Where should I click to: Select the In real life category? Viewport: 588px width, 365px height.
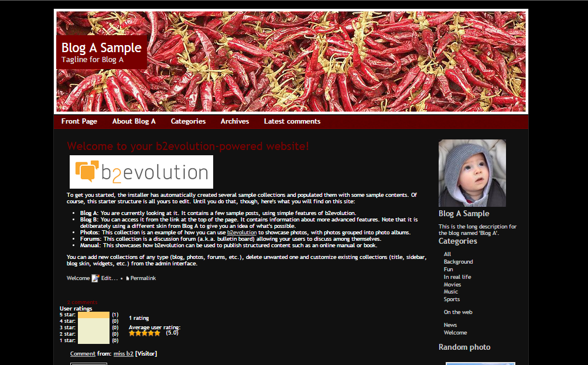coord(457,277)
